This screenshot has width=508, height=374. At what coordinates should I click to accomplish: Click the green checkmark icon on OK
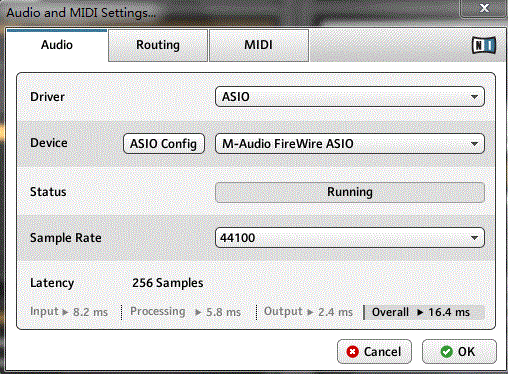pyautogui.click(x=446, y=352)
